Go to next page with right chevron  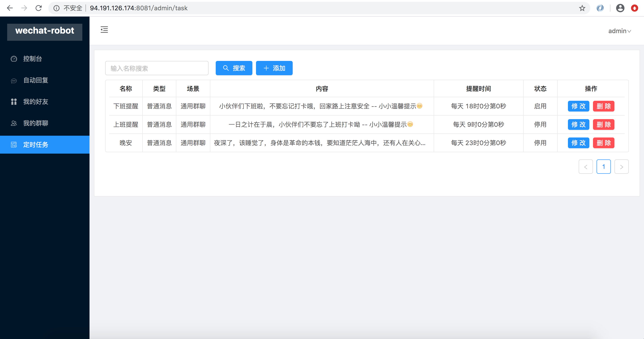pos(621,167)
